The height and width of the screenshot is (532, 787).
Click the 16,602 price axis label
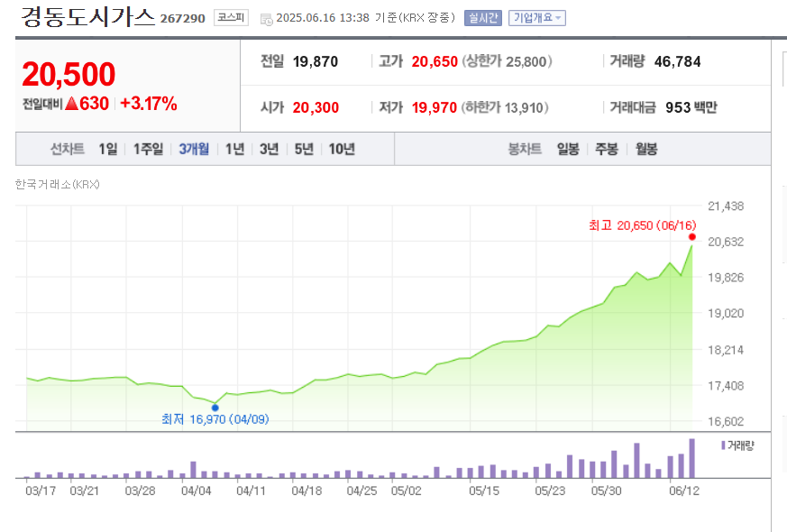point(726,422)
